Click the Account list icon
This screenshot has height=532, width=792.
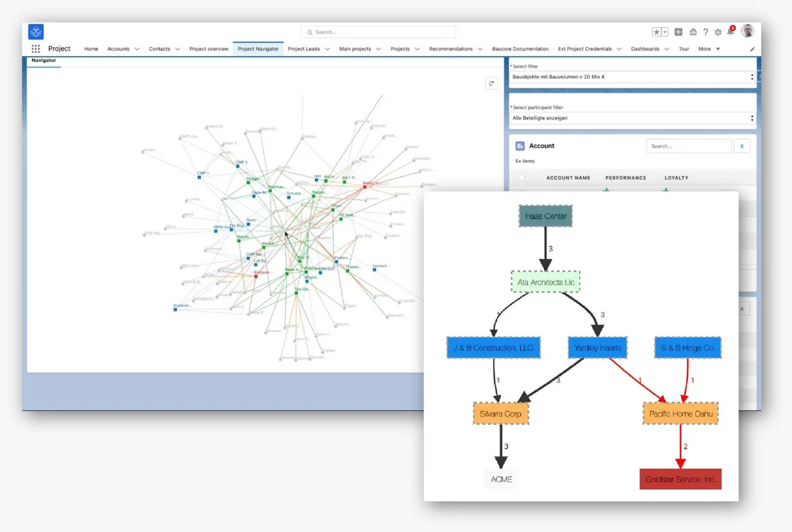(520, 146)
